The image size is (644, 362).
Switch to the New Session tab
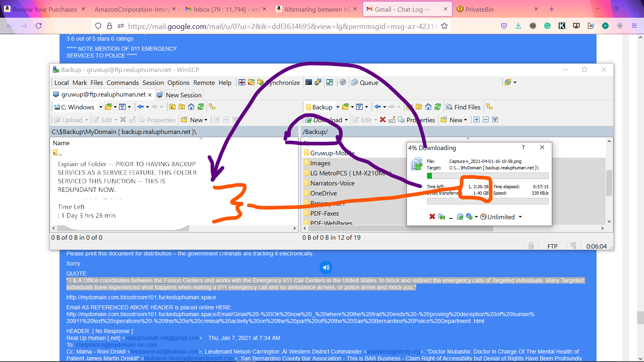click(179, 95)
